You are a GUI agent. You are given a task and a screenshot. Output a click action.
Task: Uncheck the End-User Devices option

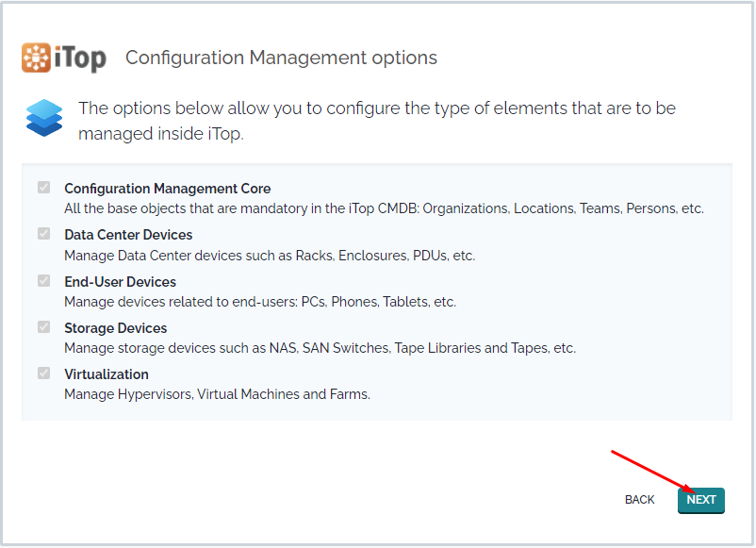click(44, 280)
